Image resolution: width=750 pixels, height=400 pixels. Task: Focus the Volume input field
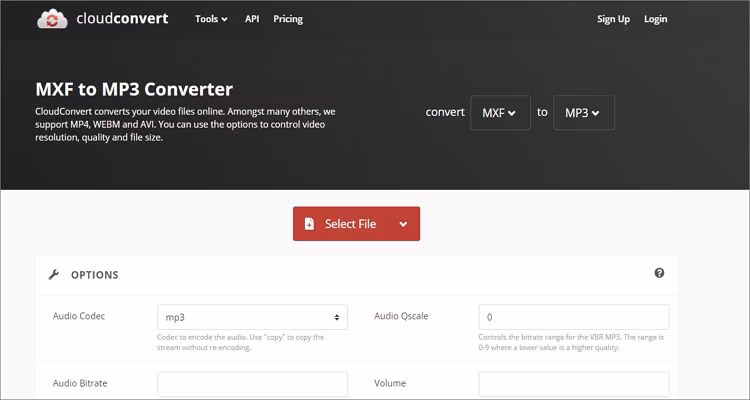[574, 384]
